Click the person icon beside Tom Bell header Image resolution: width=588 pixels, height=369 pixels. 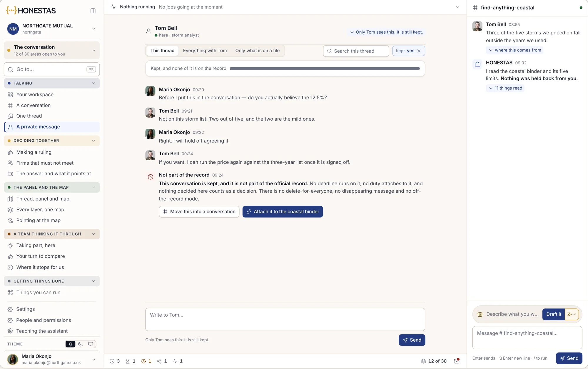pos(148,31)
